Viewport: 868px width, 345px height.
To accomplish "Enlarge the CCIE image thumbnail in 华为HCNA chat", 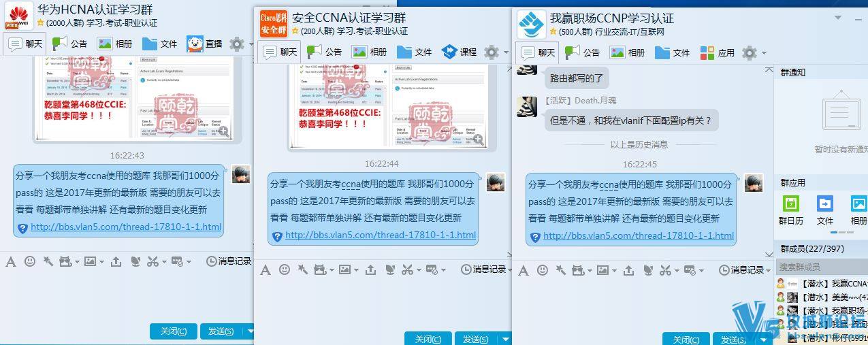I will pyautogui.click(x=223, y=131).
